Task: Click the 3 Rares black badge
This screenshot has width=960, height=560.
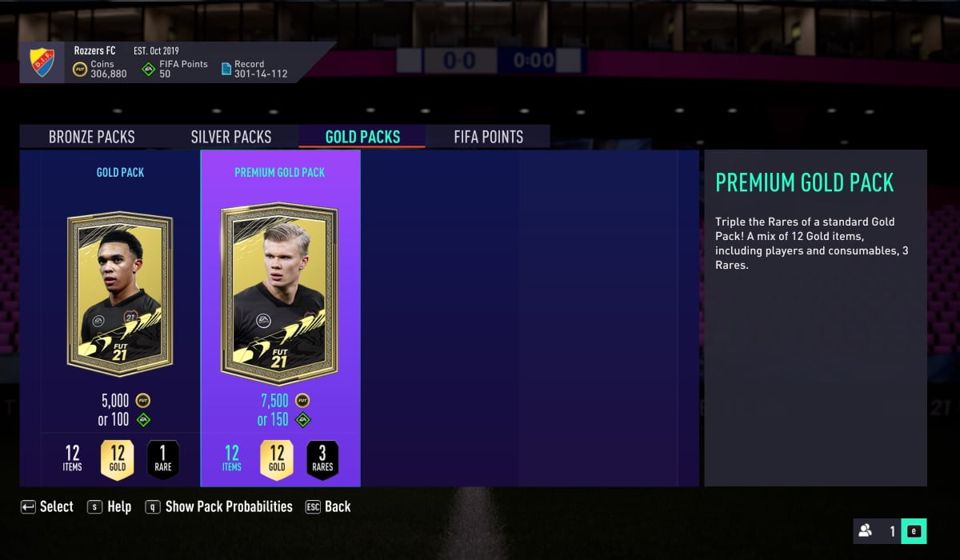Action: click(x=322, y=460)
